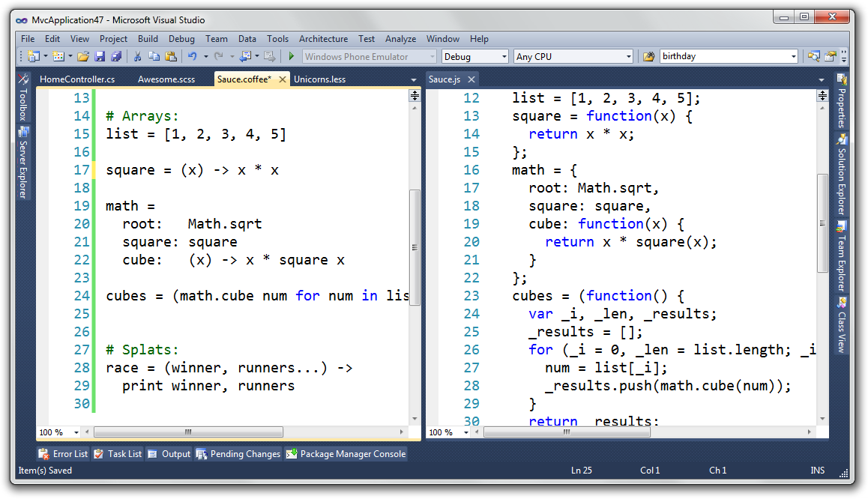Screen dimensions: 868x499
Task: Open the Any CPU platform dropdown
Action: 573,56
